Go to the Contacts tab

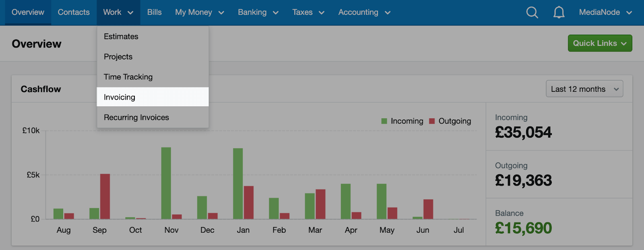(x=74, y=12)
